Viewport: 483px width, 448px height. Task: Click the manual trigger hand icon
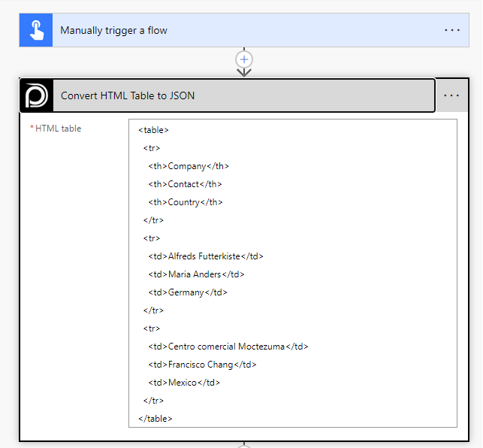[x=36, y=30]
